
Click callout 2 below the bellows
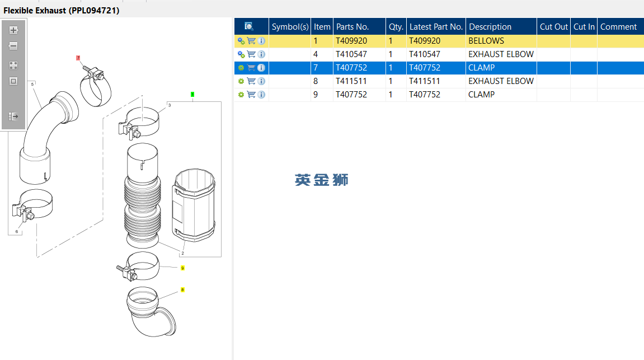pyautogui.click(x=182, y=253)
